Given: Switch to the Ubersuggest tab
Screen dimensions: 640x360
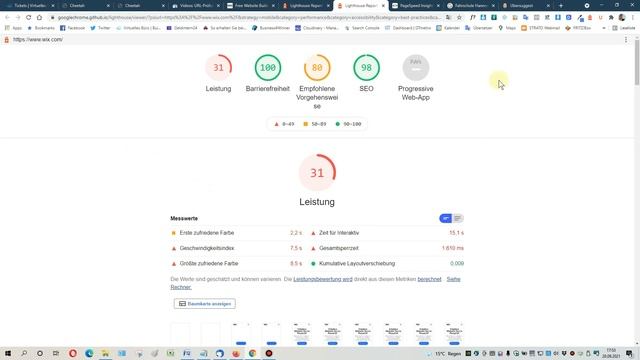Looking at the screenshot, I should pyautogui.click(x=526, y=6).
